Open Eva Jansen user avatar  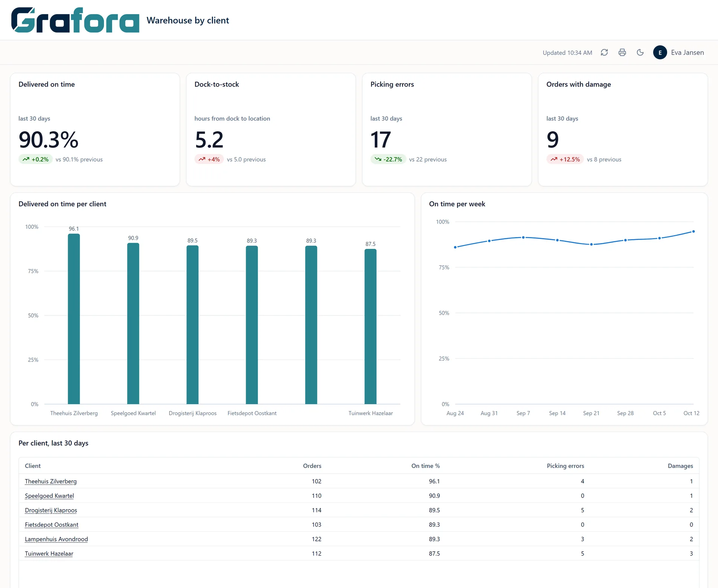click(x=660, y=53)
